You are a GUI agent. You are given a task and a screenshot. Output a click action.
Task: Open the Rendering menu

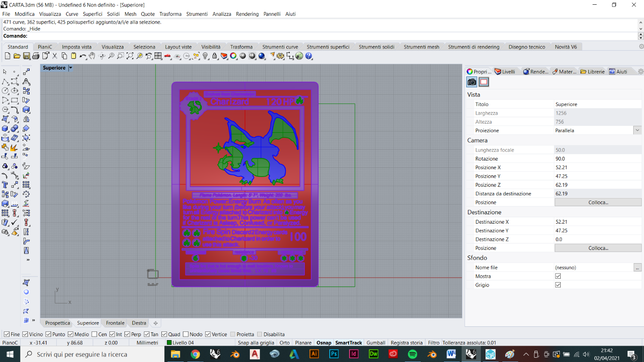tap(247, 14)
